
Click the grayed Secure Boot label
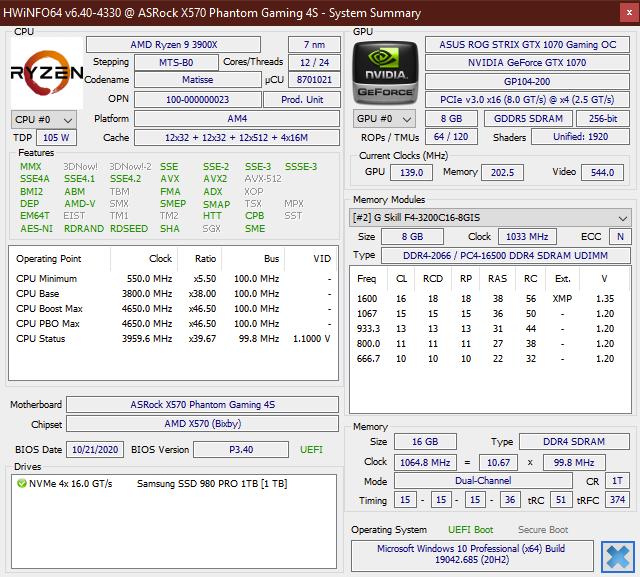tap(543, 530)
